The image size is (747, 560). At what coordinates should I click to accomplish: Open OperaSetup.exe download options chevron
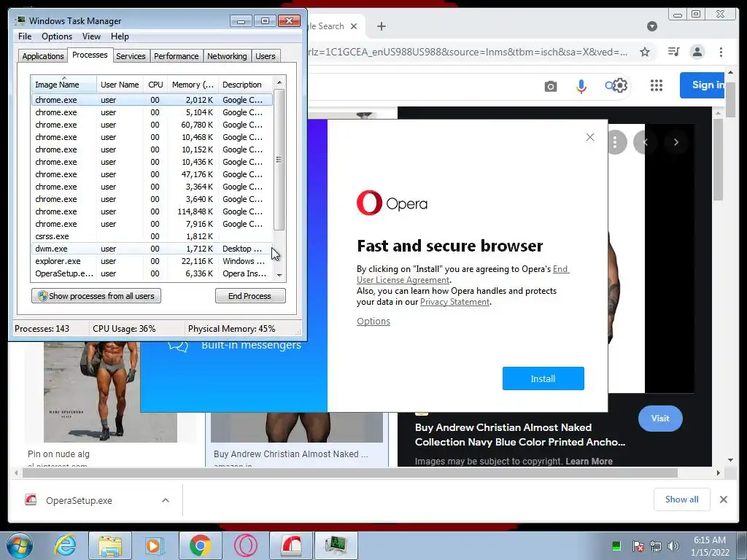(x=166, y=500)
